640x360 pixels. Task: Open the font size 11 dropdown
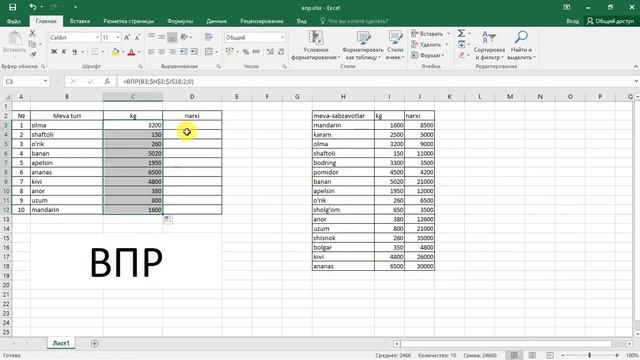click(x=118, y=38)
